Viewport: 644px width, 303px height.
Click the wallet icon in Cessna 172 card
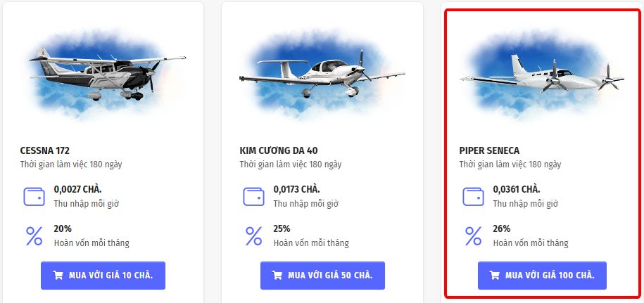34,196
